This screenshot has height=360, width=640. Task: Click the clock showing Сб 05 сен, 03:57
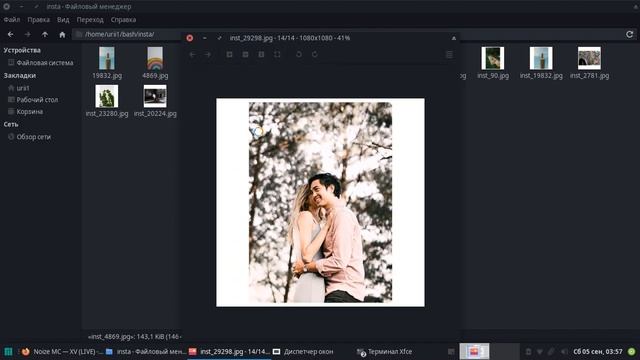click(598, 351)
